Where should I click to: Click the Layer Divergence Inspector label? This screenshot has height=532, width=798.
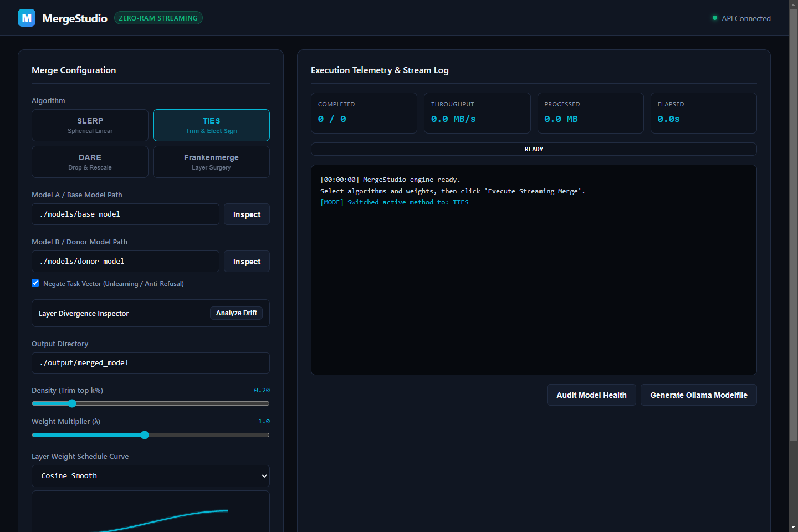pyautogui.click(x=84, y=314)
